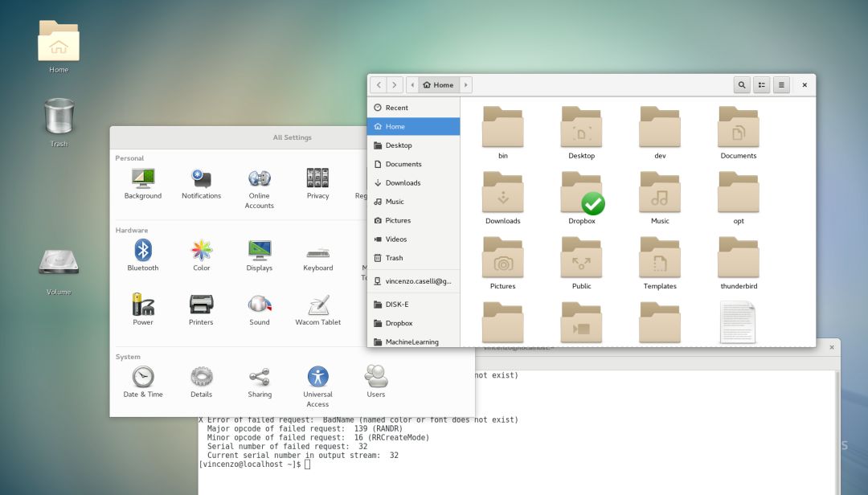The image size is (868, 495).
Task: Switch Files to list view
Action: 762,84
